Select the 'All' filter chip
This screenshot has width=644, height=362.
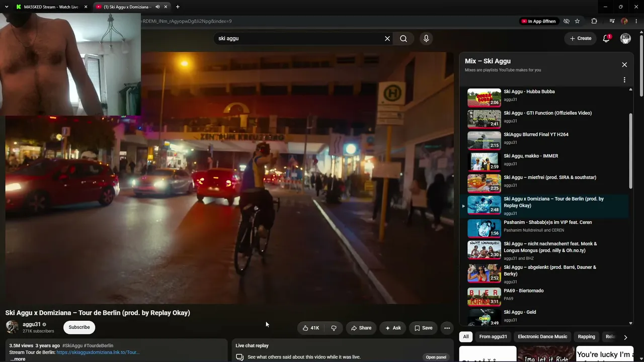[x=466, y=337]
